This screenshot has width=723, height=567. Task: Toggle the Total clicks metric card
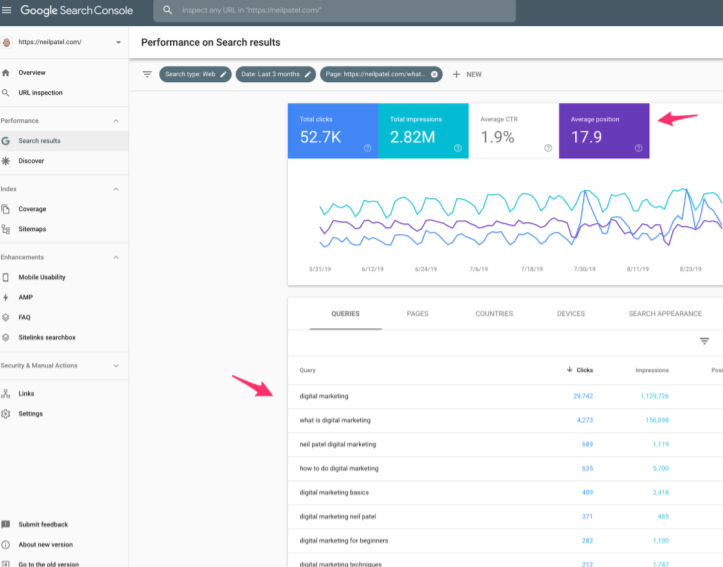(333, 131)
